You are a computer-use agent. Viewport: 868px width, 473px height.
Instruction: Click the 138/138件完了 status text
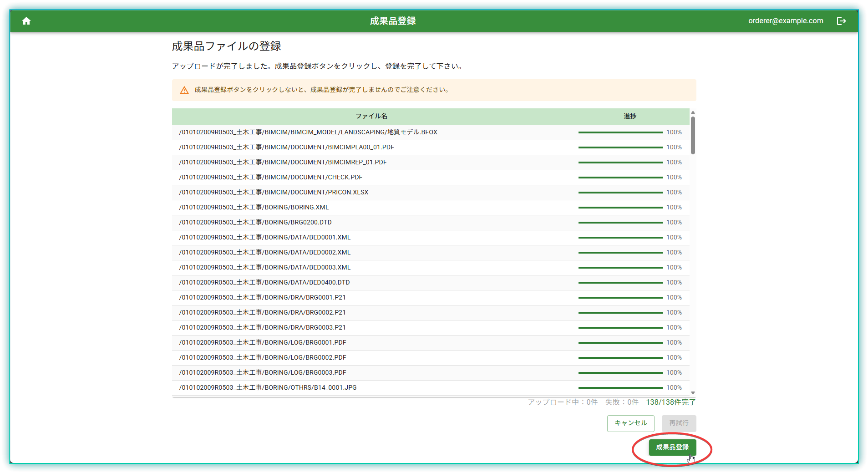click(670, 402)
